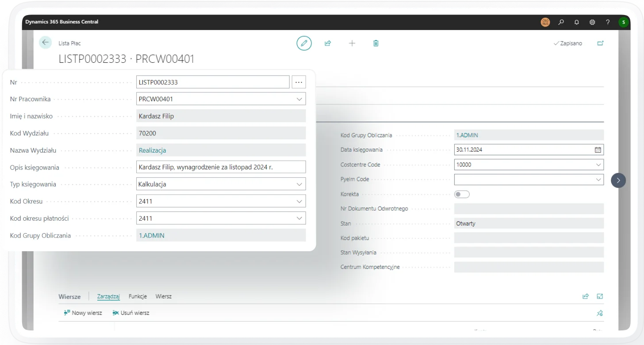Click the help question mark icon
The width and height of the screenshot is (644, 345).
click(608, 22)
